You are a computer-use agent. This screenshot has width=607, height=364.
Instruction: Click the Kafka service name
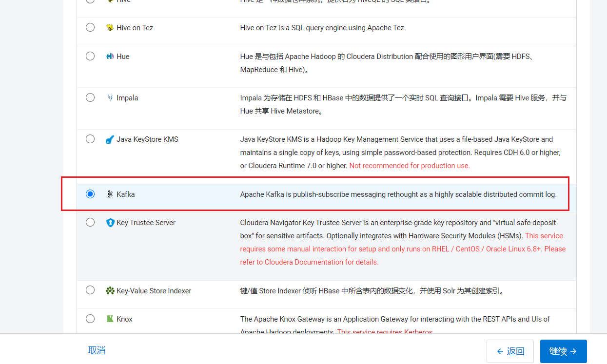125,194
